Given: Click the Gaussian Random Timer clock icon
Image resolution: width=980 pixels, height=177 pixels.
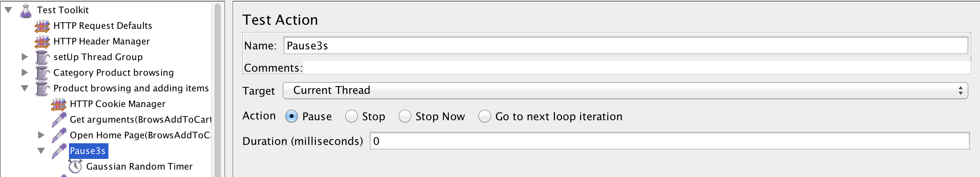Looking at the screenshot, I should (75, 167).
